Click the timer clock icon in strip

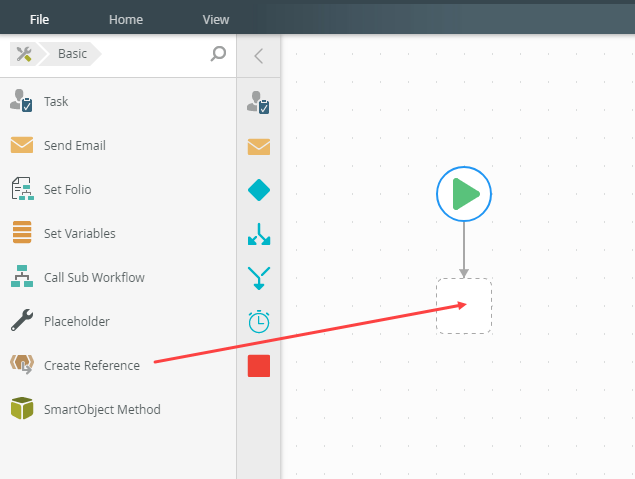(259, 322)
